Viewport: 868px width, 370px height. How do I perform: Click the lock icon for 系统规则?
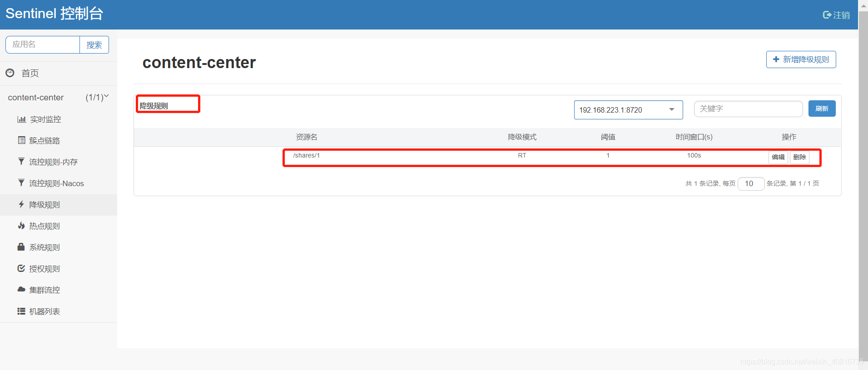[21, 247]
